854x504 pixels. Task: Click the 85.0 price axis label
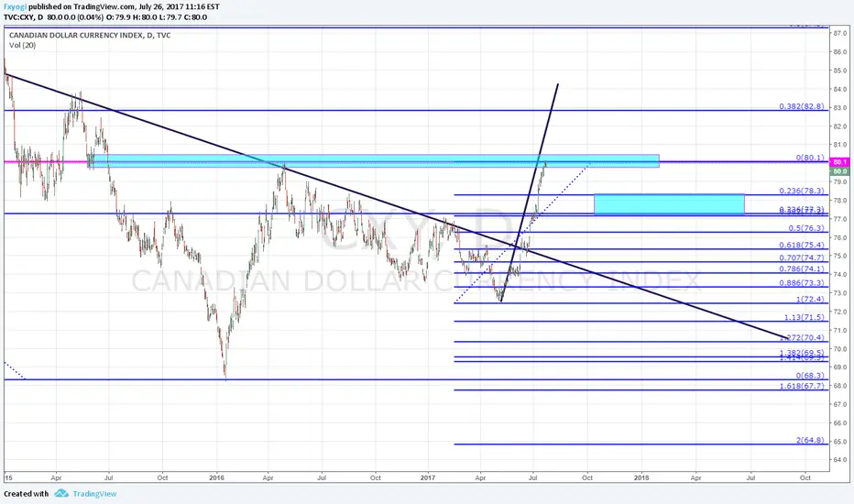pos(839,71)
